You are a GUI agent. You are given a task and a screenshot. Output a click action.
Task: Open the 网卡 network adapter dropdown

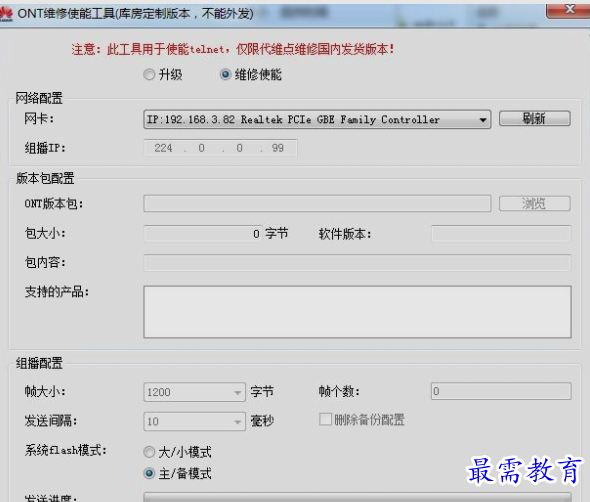point(317,119)
